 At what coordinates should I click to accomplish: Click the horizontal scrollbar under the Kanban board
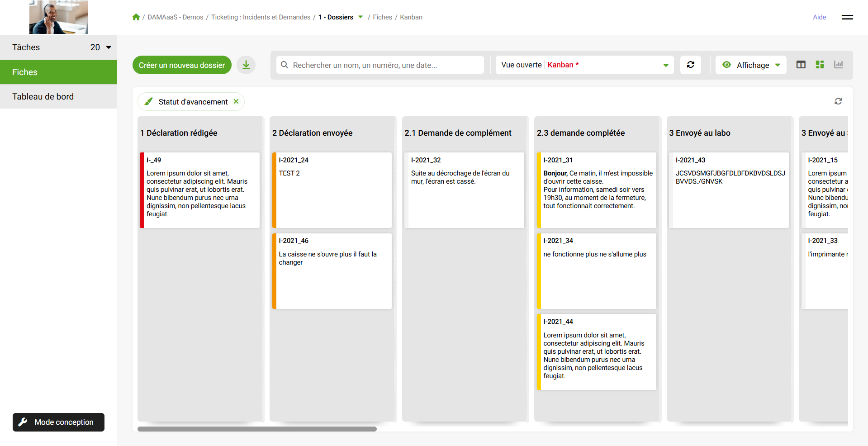pyautogui.click(x=257, y=429)
